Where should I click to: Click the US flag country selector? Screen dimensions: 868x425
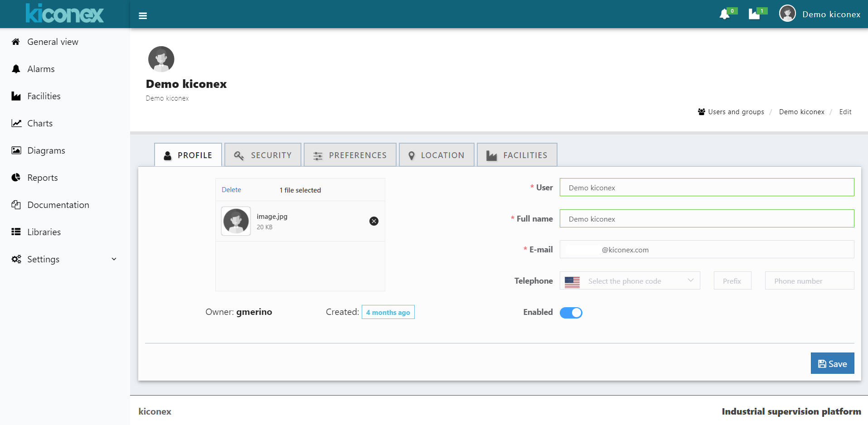coord(572,281)
